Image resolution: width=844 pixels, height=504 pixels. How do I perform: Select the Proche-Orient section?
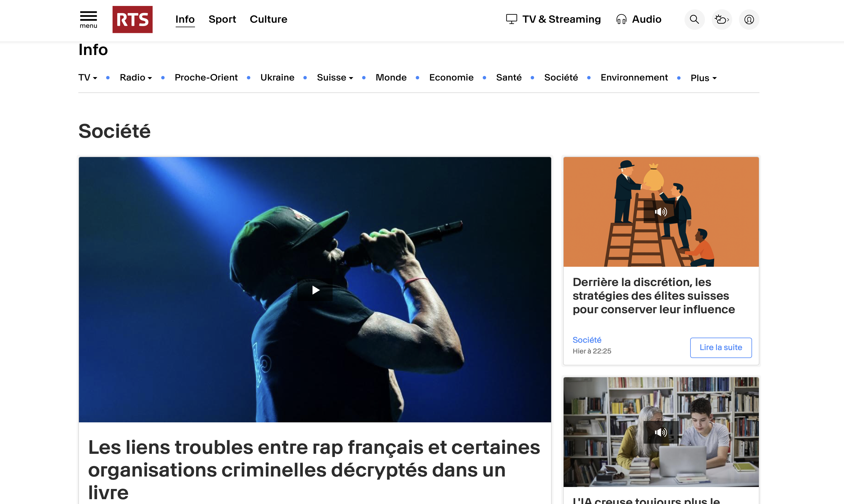point(206,77)
